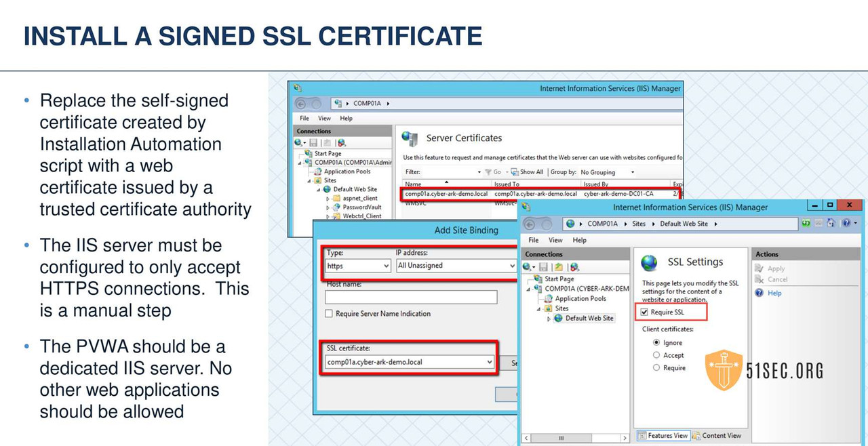Click the Server Certificates feature icon
868x446 pixels.
[410, 139]
